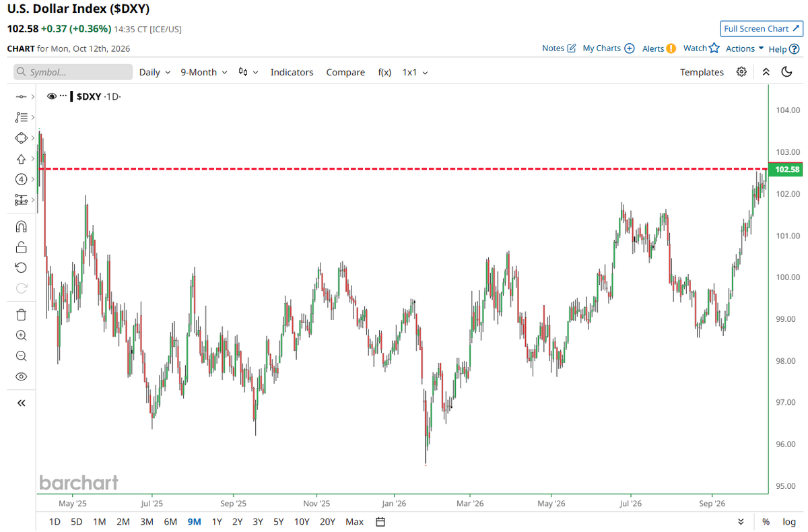Open the calendar date range picker
This screenshot has width=808, height=532.
pyautogui.click(x=380, y=522)
